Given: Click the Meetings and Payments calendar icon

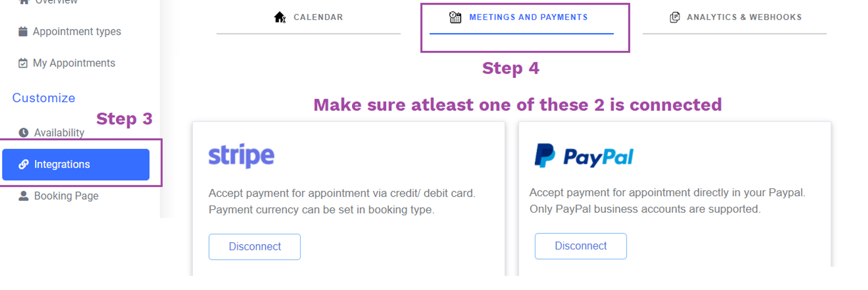Looking at the screenshot, I should click(455, 17).
